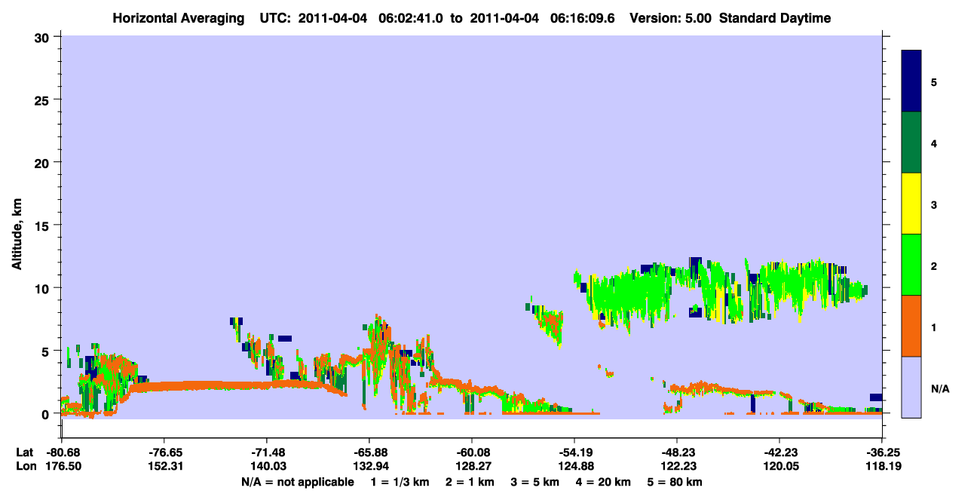Click the y-axis tick label 30
Image resolution: width=980 pixels, height=503 pixels.
[x=44, y=37]
